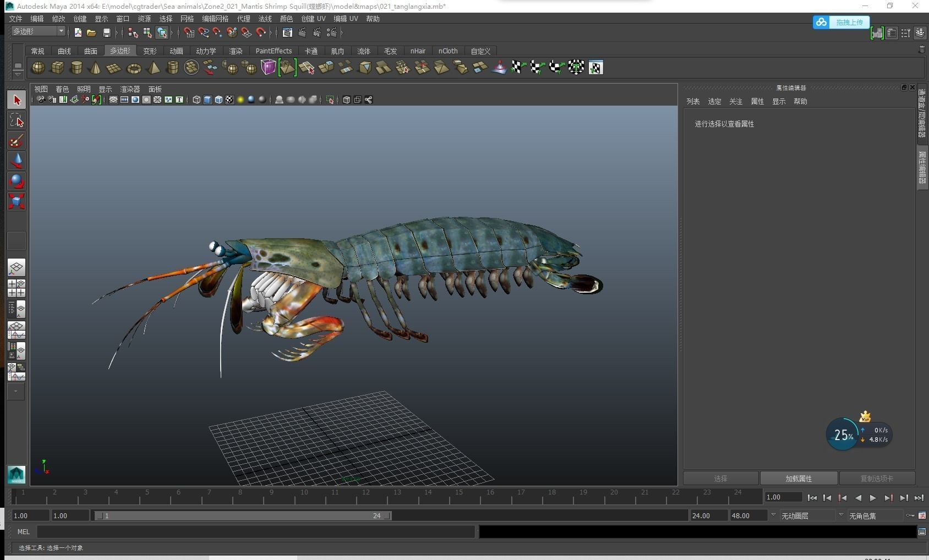This screenshot has height=560, width=929.
Task: Switch to single perspective view layout
Action: (x=17, y=268)
